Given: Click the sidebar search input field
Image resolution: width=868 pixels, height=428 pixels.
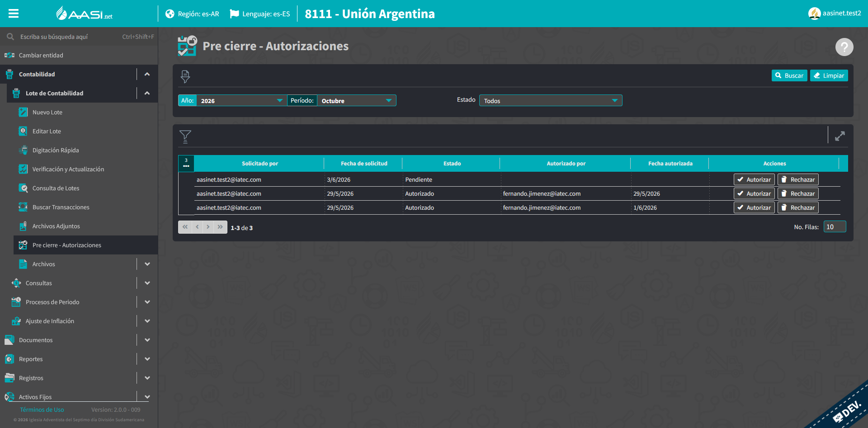Looking at the screenshot, I should point(70,37).
